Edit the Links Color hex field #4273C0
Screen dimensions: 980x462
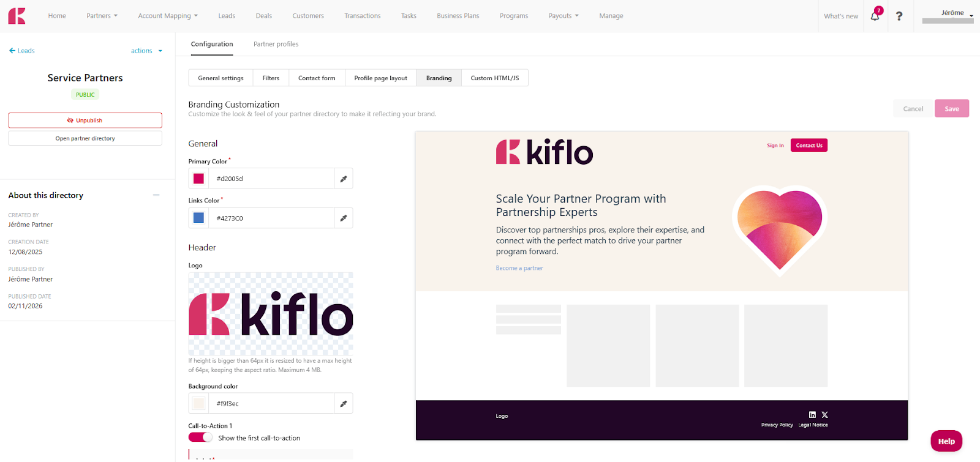coord(271,218)
